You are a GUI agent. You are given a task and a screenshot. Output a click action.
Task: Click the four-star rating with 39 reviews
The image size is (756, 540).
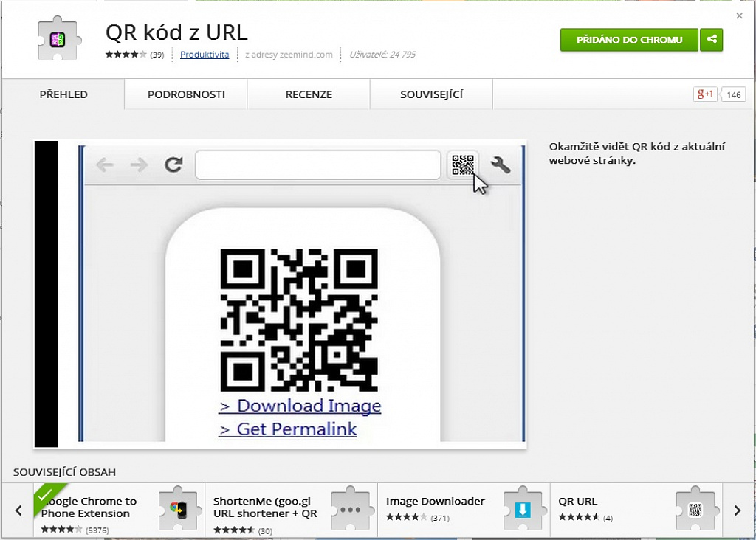point(135,55)
